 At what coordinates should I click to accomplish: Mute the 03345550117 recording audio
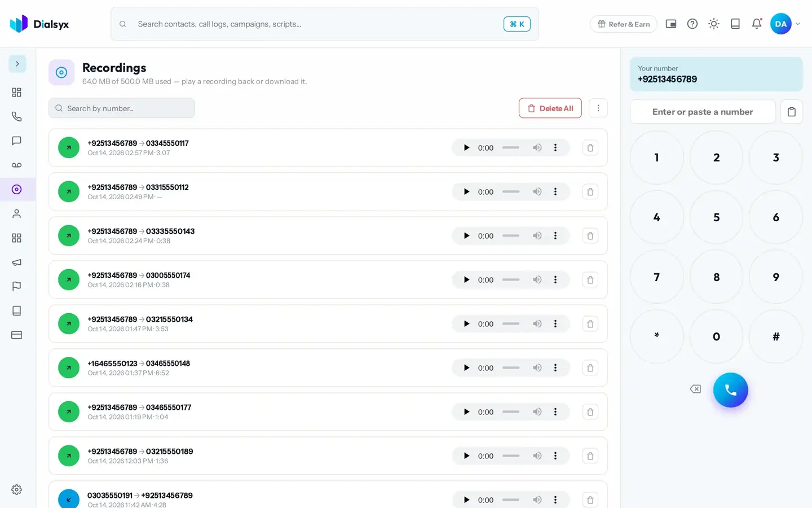pos(537,147)
